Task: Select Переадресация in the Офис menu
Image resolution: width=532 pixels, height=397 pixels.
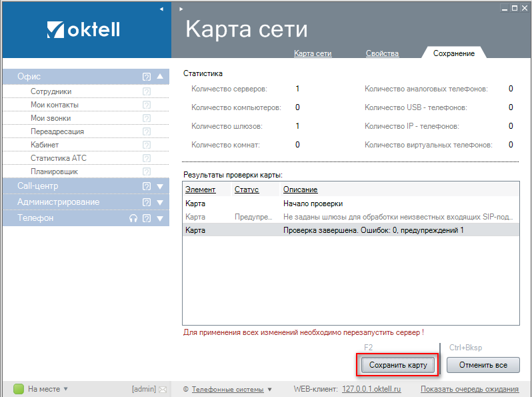Action: coord(57,131)
